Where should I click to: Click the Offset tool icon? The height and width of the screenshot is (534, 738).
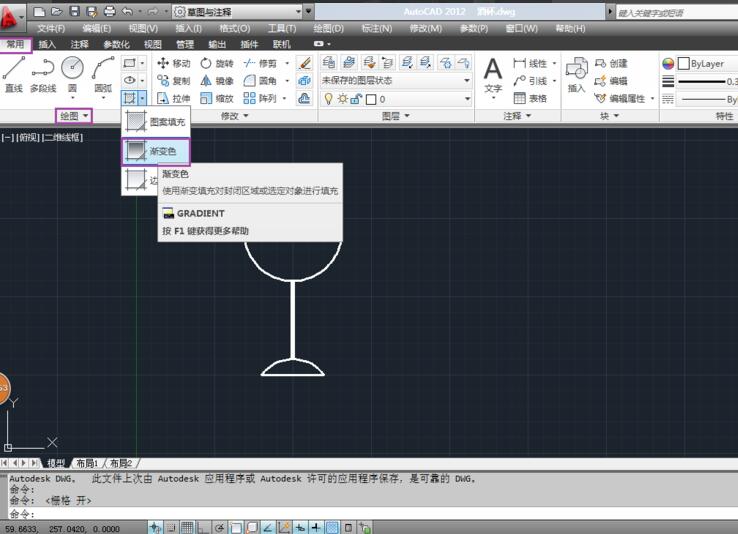click(x=305, y=98)
